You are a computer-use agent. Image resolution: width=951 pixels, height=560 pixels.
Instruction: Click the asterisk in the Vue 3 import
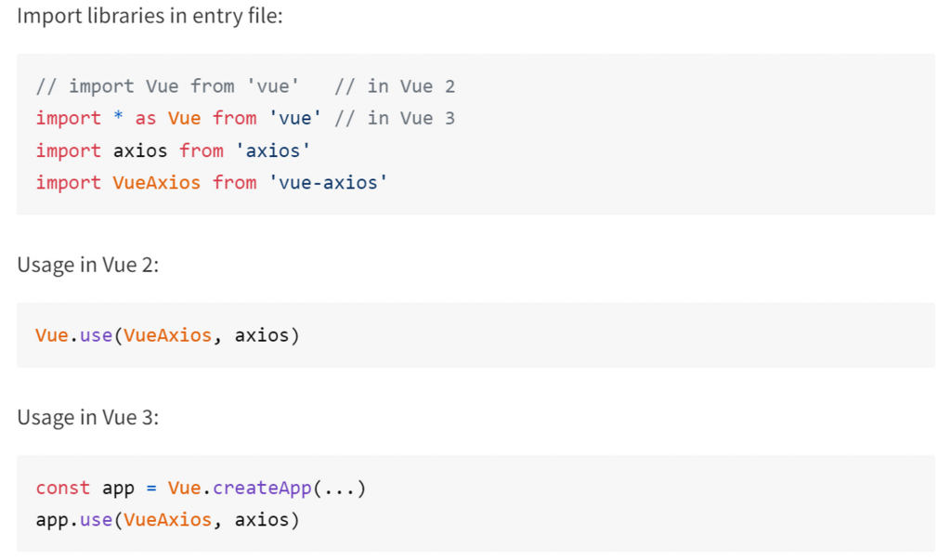tap(118, 119)
